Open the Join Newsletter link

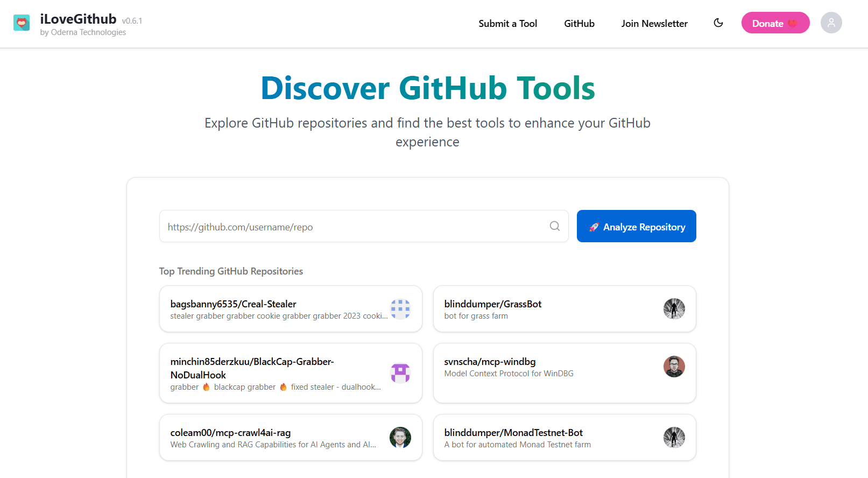pyautogui.click(x=654, y=24)
